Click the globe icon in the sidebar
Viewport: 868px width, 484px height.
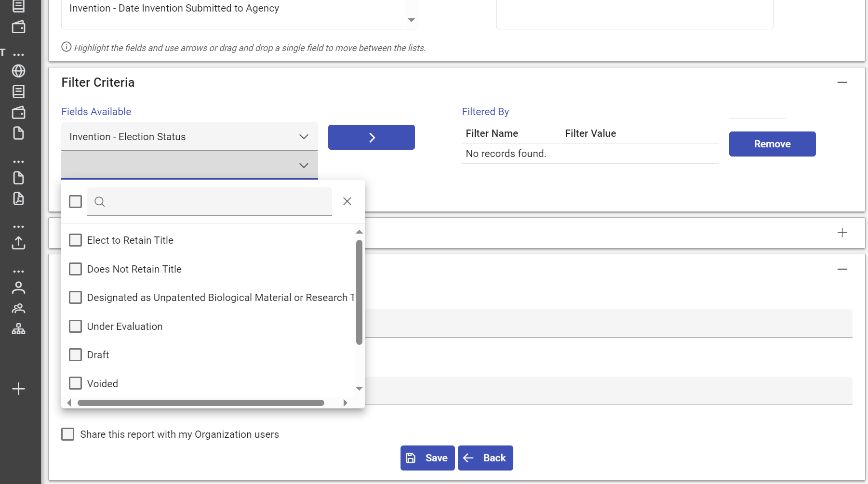(19, 71)
